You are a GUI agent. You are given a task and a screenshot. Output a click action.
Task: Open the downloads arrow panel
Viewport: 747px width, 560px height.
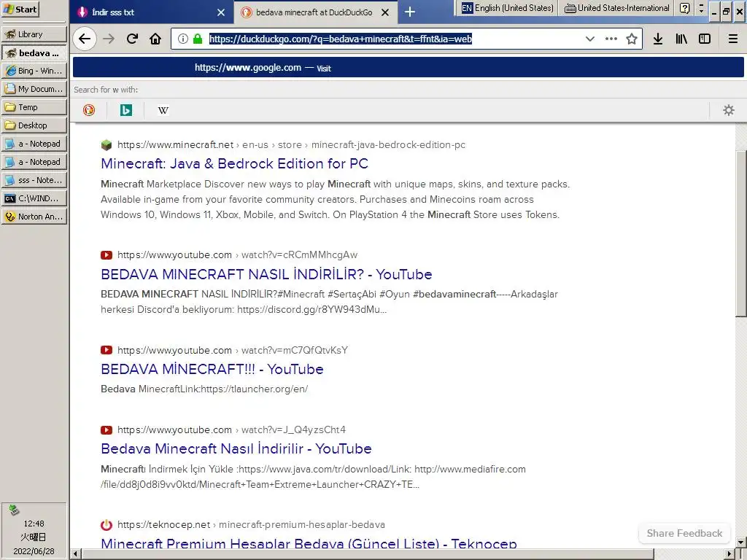[x=658, y=39]
